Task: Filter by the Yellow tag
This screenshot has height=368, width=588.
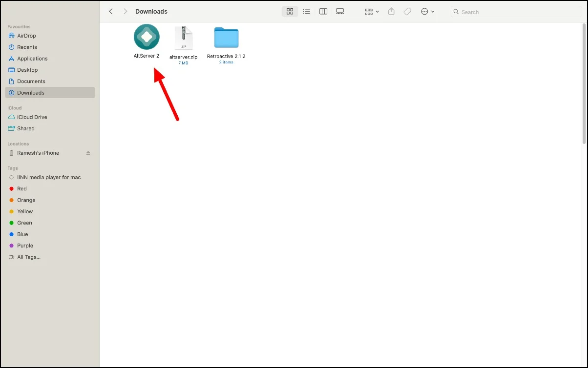Action: [50, 211]
